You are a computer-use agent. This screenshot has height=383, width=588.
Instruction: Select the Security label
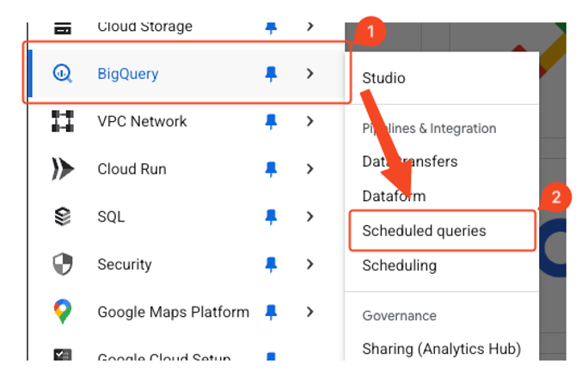point(125,264)
